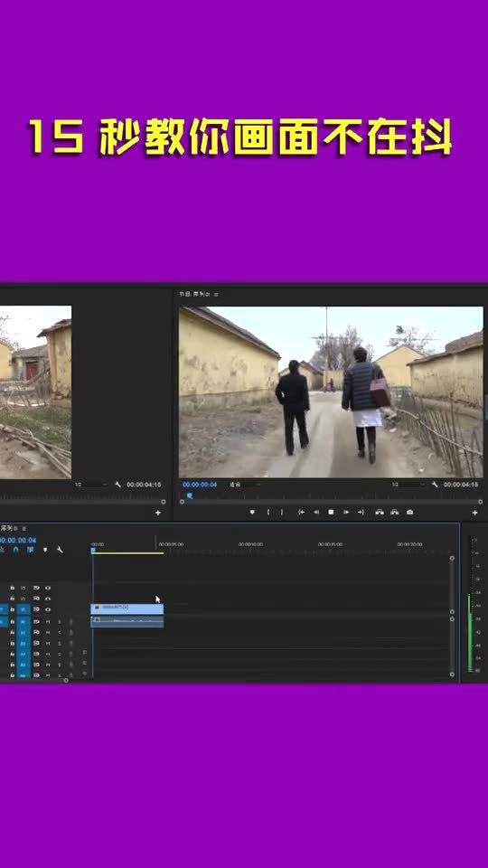Screen dimensions: 488x868
Task: Click the Program monitor scrub playhead
Action: point(190,495)
